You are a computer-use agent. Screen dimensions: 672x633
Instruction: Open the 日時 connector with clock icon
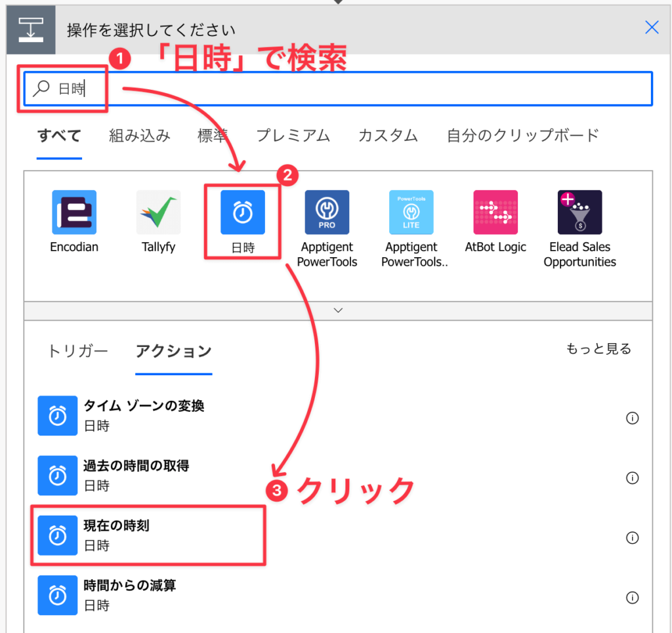point(243,212)
